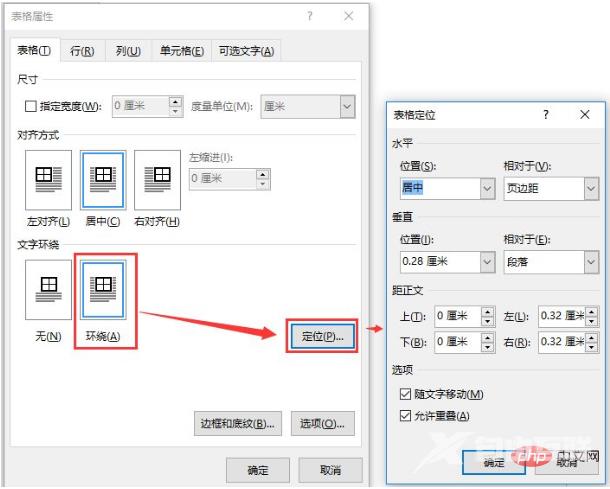Select the left alignment icon 左对齐

(48, 181)
